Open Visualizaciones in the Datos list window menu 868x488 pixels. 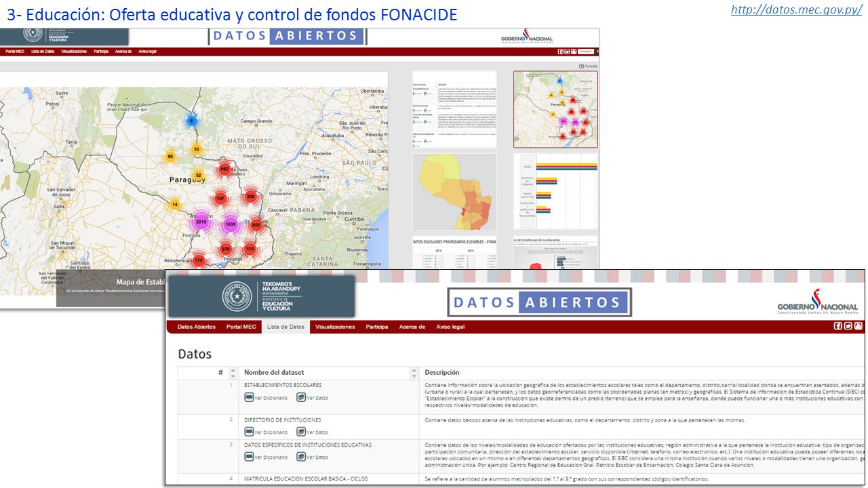[335, 327]
